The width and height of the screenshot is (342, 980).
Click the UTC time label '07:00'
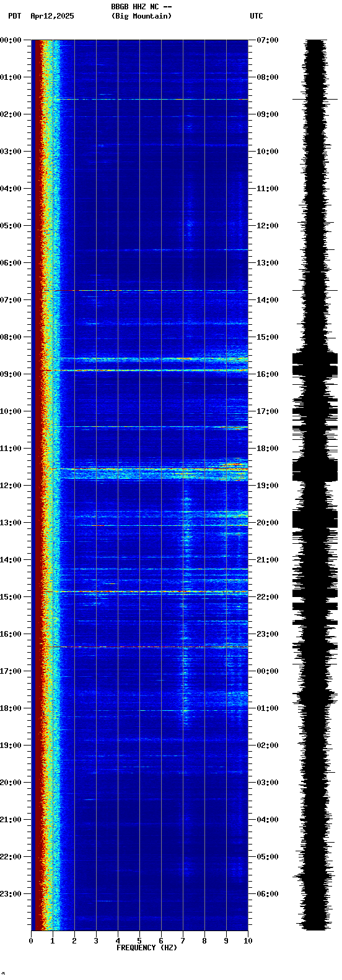(x=268, y=40)
